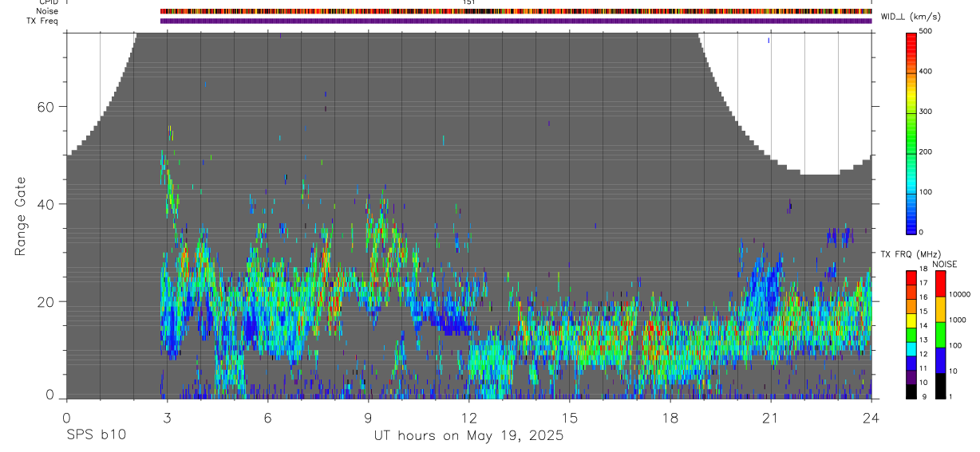
Task: Click the '12' hour tick on the UT axis
Action: click(x=468, y=417)
